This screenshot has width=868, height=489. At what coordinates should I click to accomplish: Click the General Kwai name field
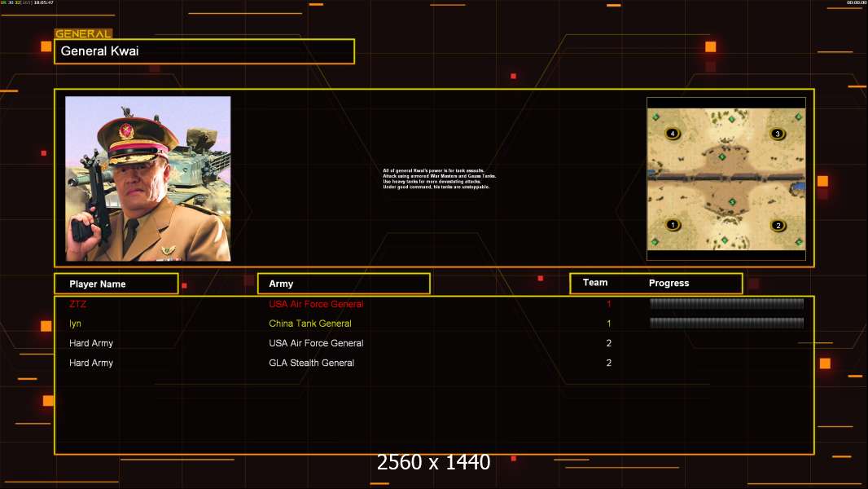pyautogui.click(x=204, y=51)
